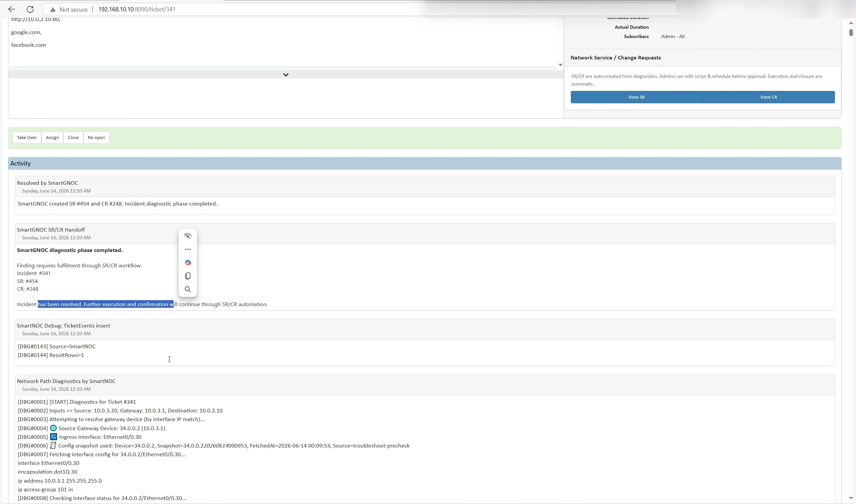Click the '[DBG#0143] Source=SmartNOC' line
Viewport: 856px width, 504px height.
pyautogui.click(x=57, y=346)
